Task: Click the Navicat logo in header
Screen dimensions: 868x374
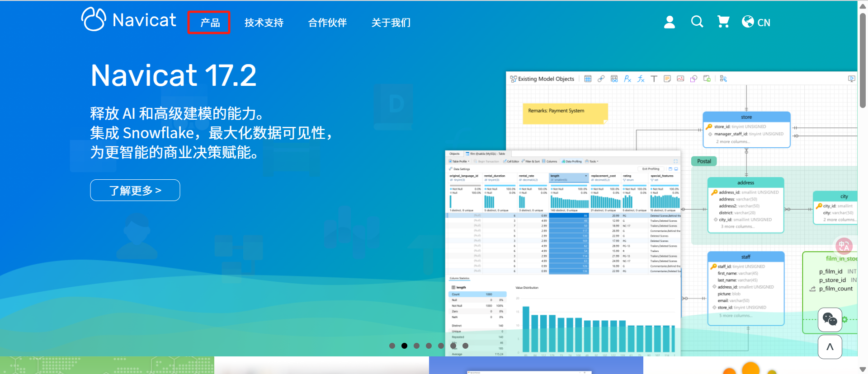Action: (x=128, y=19)
